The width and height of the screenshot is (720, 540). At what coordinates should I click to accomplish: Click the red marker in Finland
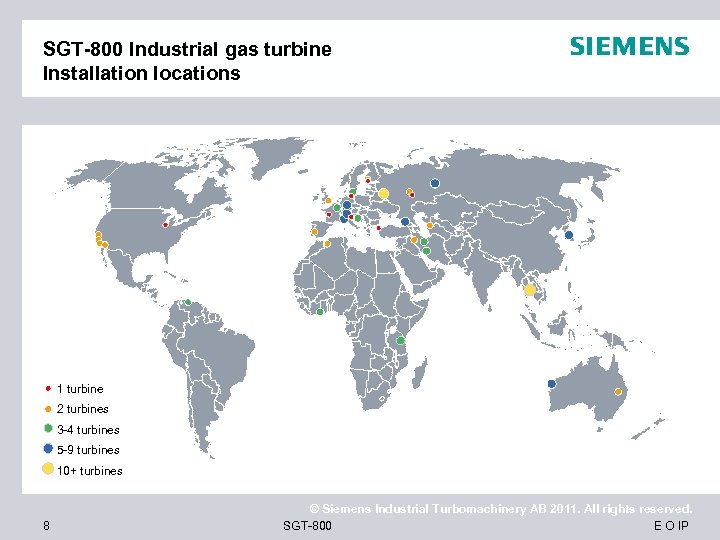[368, 180]
